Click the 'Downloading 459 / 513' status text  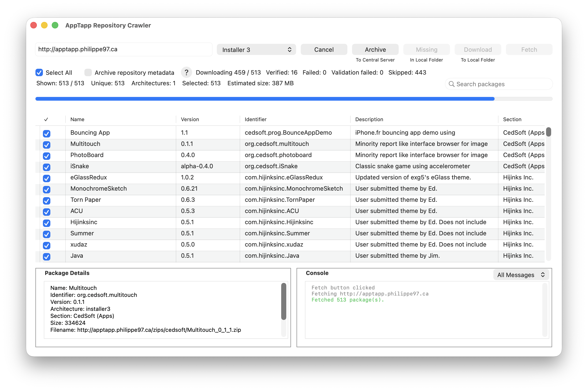pyautogui.click(x=228, y=72)
